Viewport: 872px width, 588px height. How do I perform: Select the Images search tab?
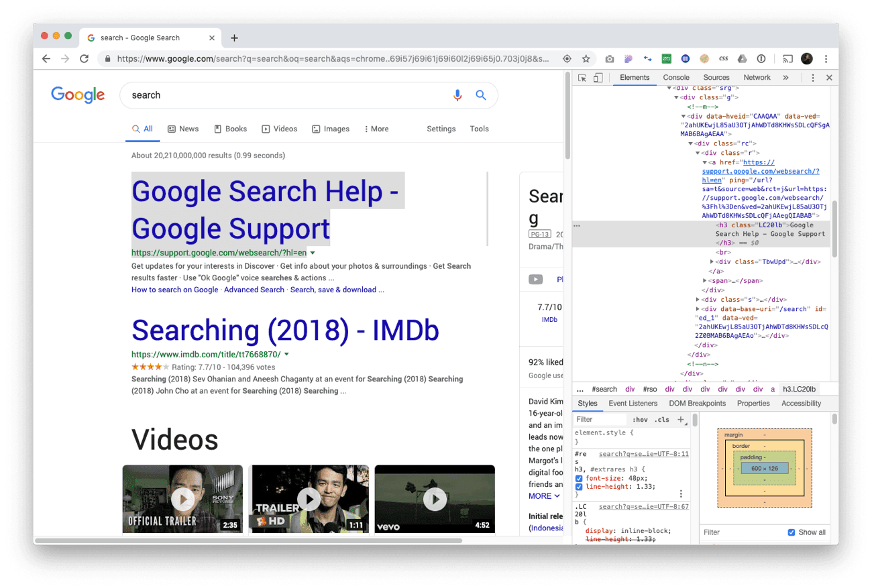331,129
